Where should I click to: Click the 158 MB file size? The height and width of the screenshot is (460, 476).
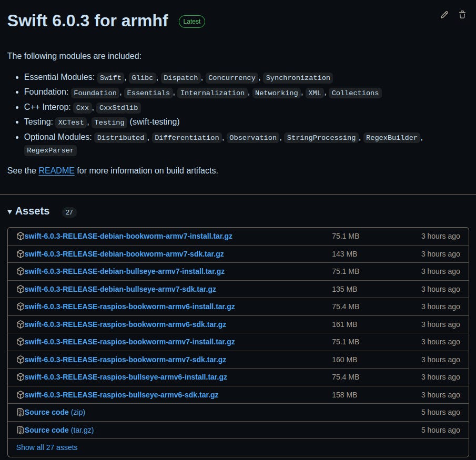click(345, 395)
